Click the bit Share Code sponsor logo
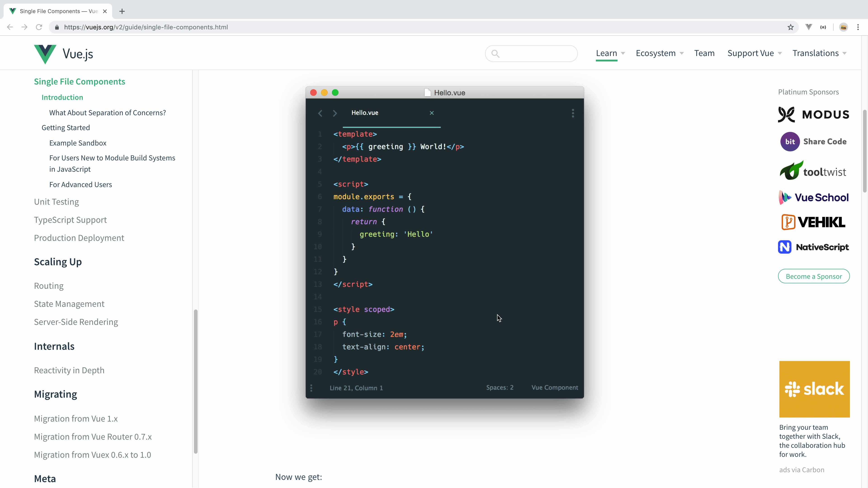This screenshot has height=488, width=868. 814,141
